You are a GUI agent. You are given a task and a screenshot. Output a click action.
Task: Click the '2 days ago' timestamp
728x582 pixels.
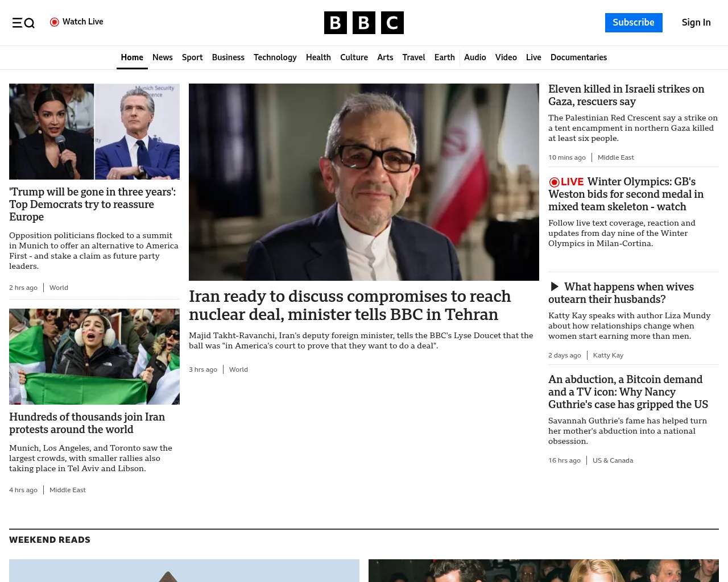click(x=565, y=355)
